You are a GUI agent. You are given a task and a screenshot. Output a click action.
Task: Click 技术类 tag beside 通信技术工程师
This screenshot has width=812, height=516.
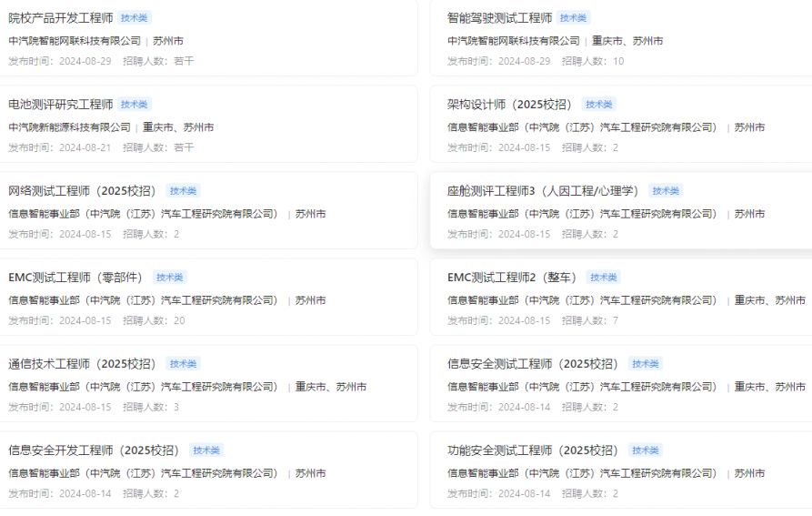[184, 364]
